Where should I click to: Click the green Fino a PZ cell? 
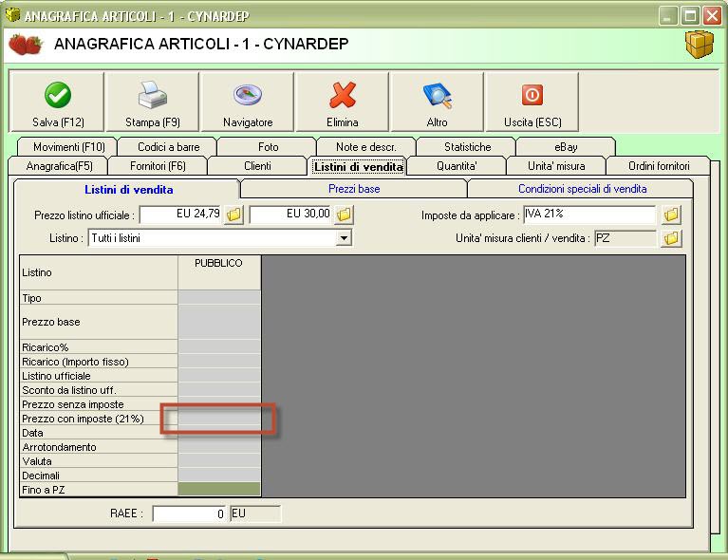(x=218, y=490)
